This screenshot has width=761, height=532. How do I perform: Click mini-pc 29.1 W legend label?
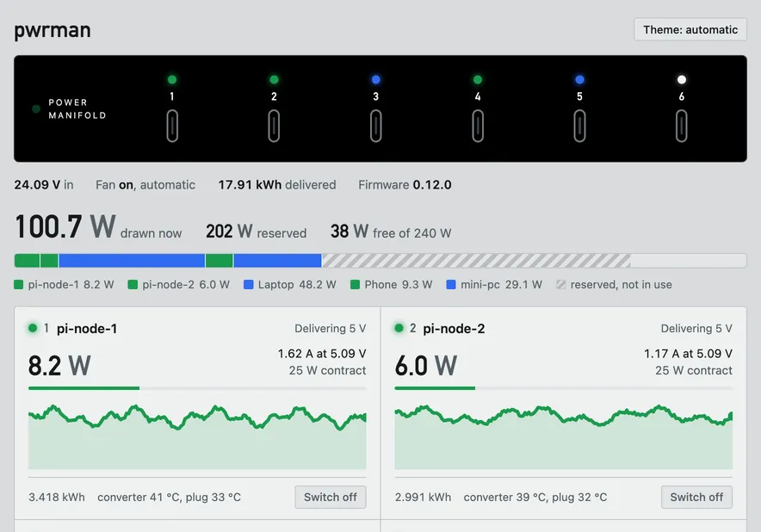click(x=501, y=284)
